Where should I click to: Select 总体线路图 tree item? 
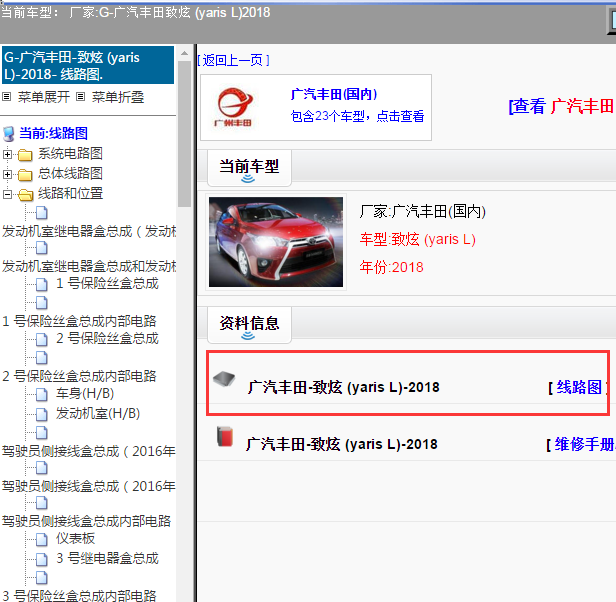coord(70,173)
